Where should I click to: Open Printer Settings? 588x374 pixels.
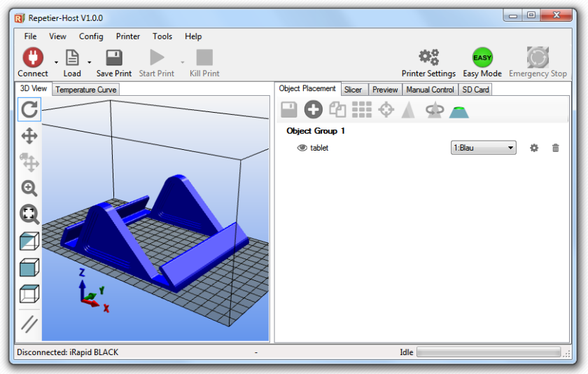click(x=428, y=62)
